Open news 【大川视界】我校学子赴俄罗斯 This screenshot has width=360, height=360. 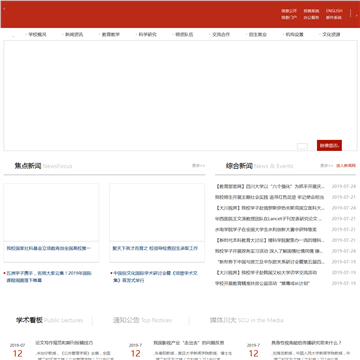pos(270,208)
